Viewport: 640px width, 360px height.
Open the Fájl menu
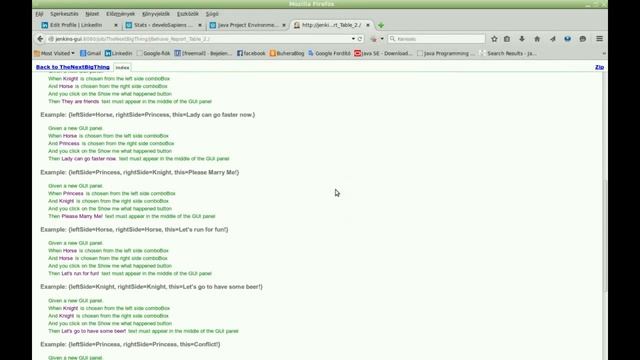[39, 14]
